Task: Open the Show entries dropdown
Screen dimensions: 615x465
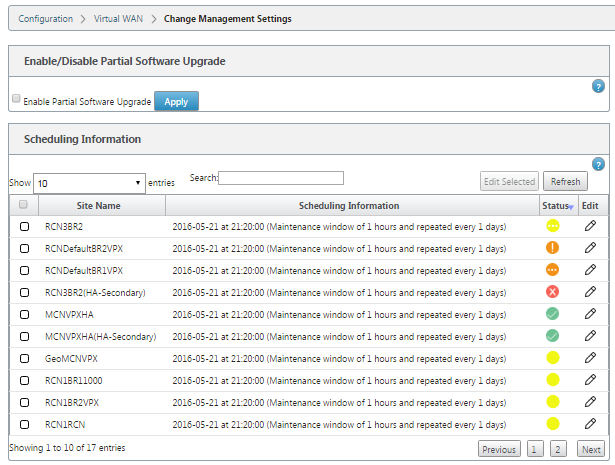Action: pos(89,183)
